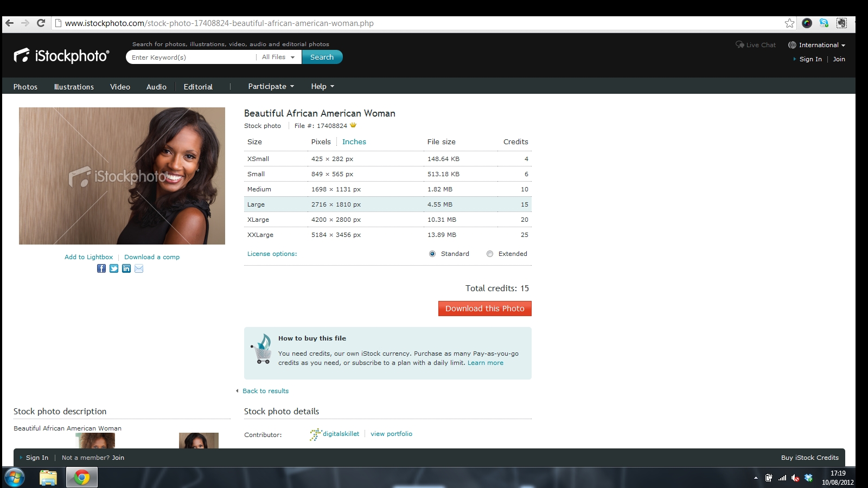Image resolution: width=868 pixels, height=488 pixels.
Task: Click the browser address bar URL
Action: point(219,23)
